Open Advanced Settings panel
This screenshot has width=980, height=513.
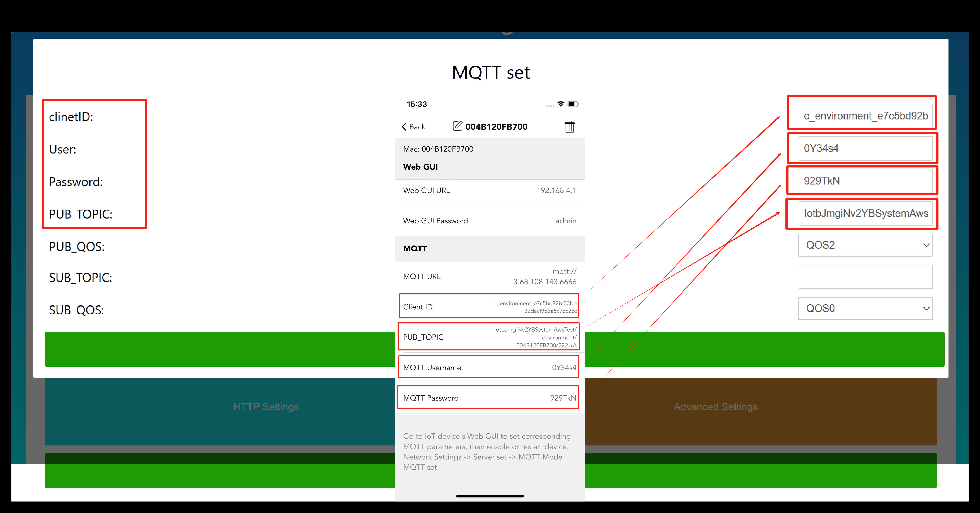point(716,407)
